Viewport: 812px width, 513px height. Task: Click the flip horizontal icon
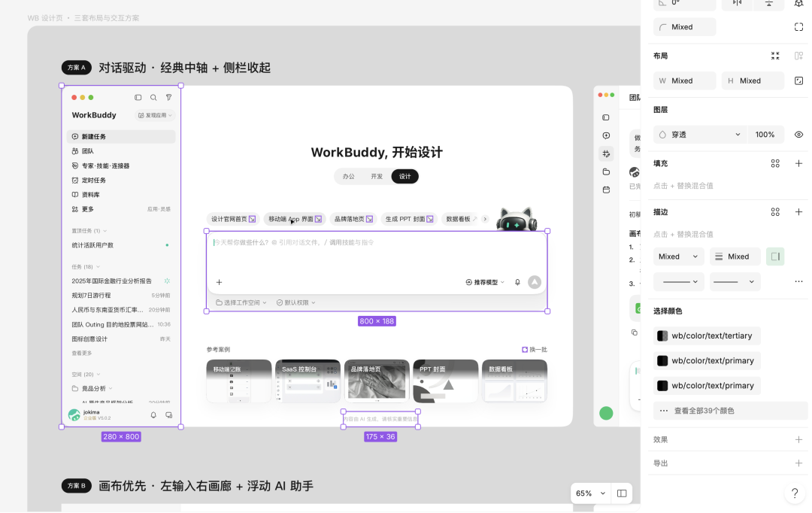point(737,3)
